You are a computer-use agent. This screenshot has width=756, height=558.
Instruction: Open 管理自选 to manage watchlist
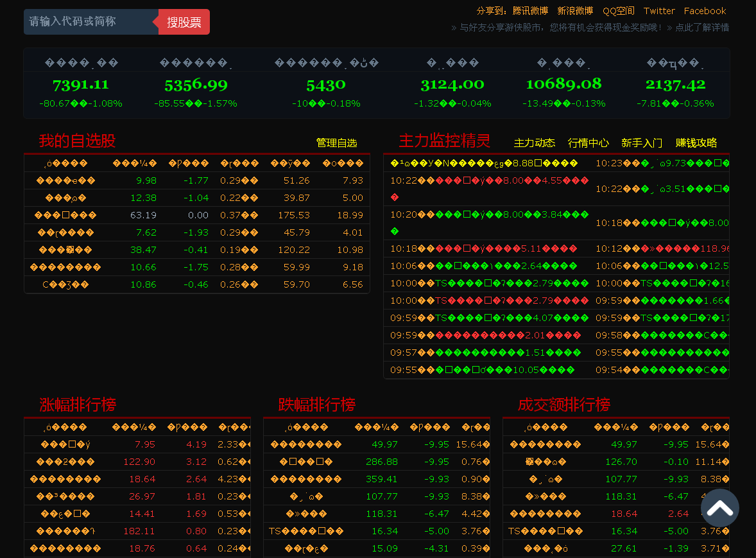[336, 143]
